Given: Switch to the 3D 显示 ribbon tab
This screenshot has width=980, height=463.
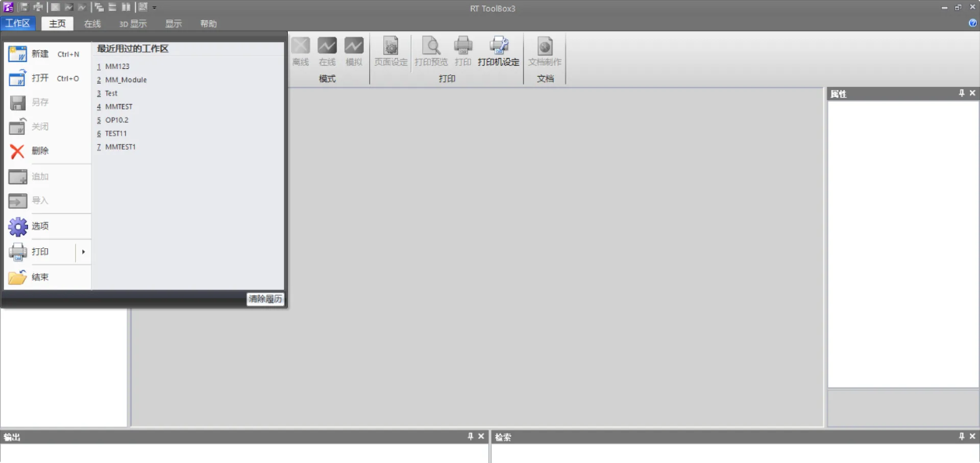Looking at the screenshot, I should pyautogui.click(x=133, y=23).
